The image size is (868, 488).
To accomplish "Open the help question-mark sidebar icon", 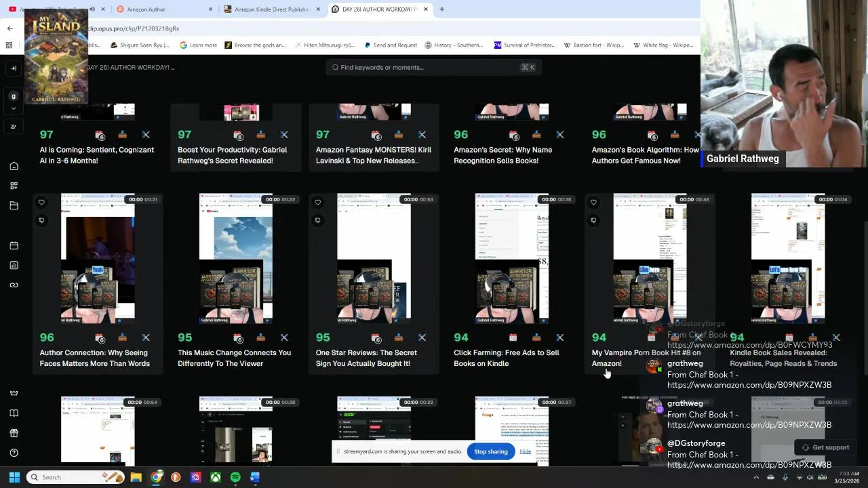I will tap(14, 453).
